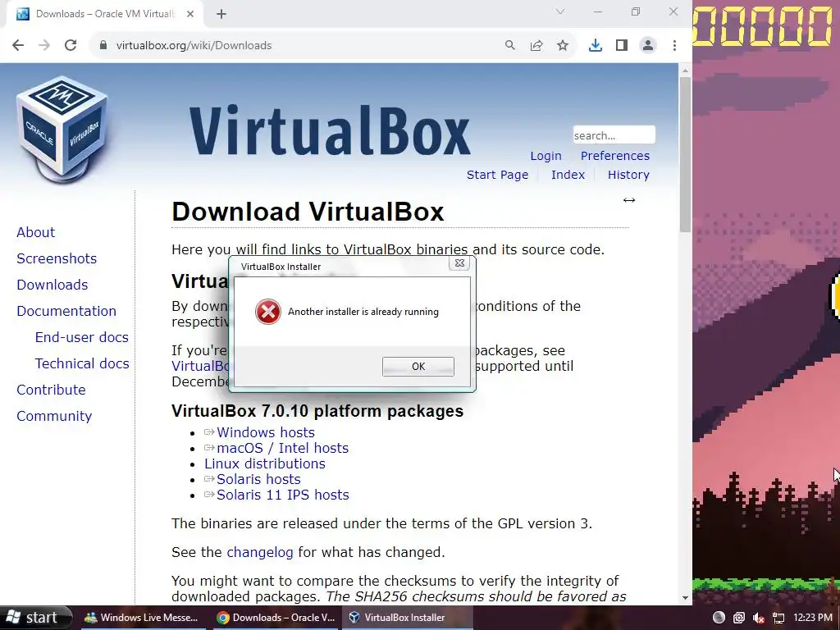Open Chrome profile avatar icon
The image size is (840, 630).
coord(648,46)
